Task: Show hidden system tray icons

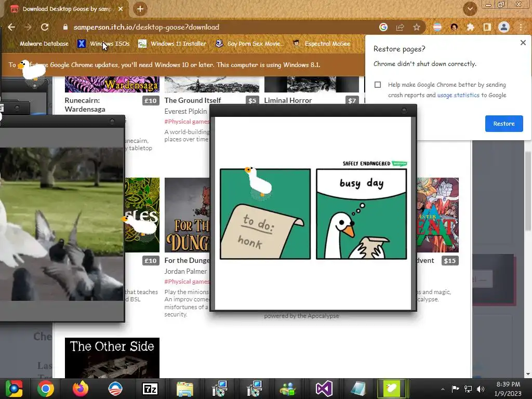Action: 443,389
